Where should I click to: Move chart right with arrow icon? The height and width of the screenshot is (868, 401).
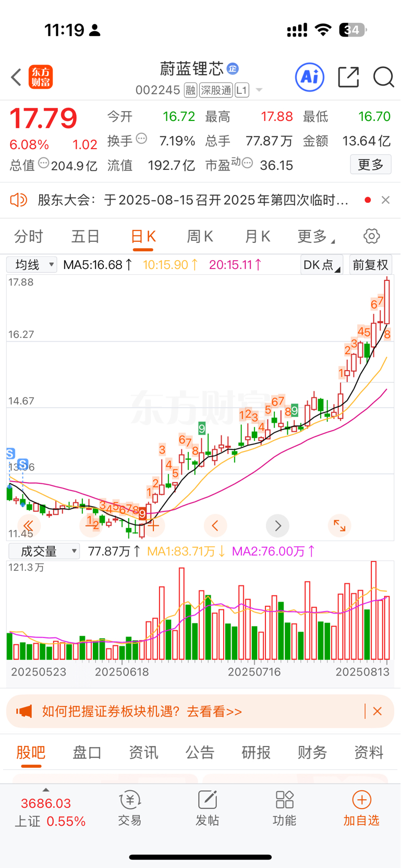tap(277, 525)
